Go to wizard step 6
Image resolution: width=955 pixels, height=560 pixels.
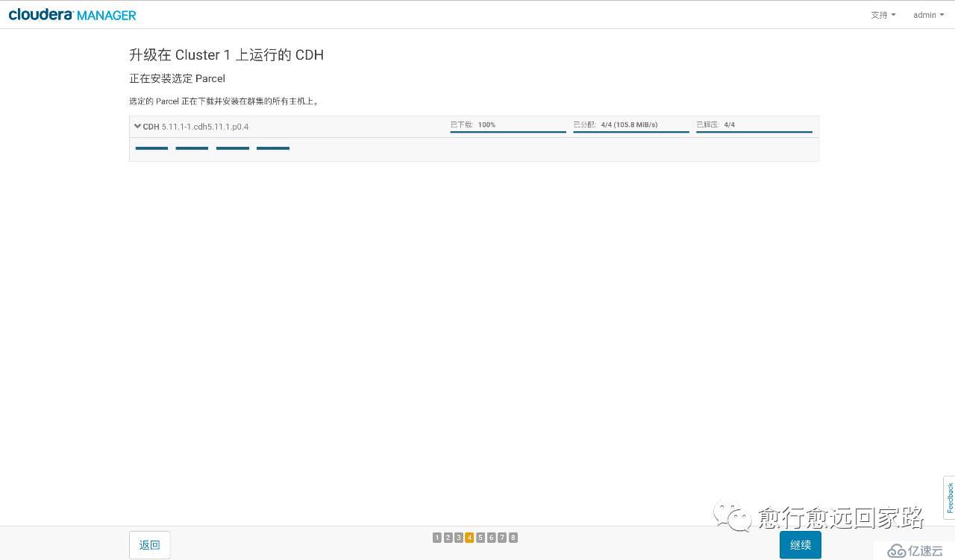tap(491, 538)
